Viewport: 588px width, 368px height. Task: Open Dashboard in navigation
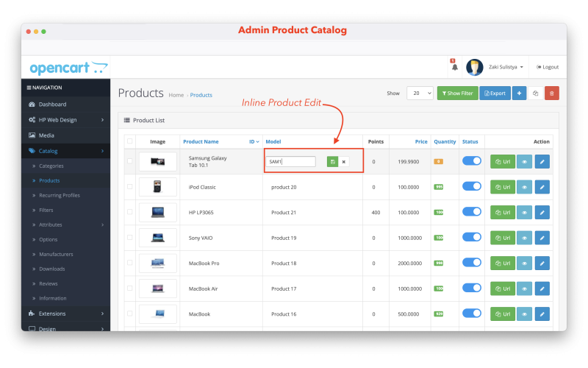click(65, 105)
